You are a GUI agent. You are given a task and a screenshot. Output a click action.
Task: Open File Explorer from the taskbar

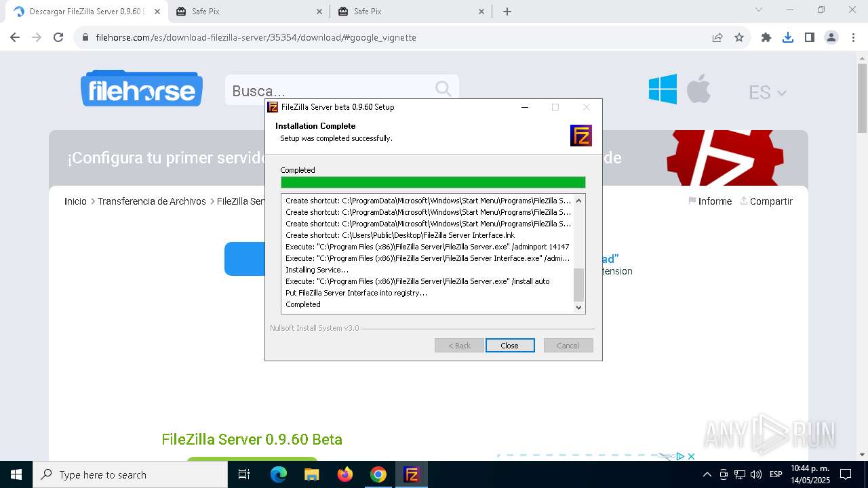312,474
